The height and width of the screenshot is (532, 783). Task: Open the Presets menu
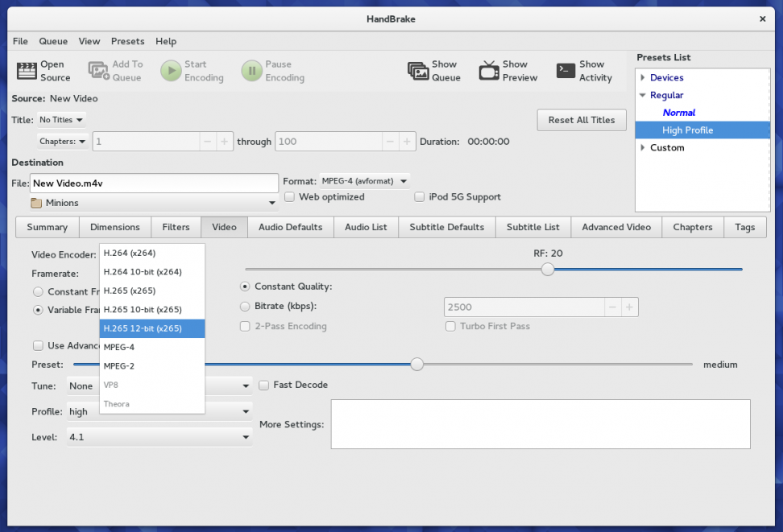[127, 41]
